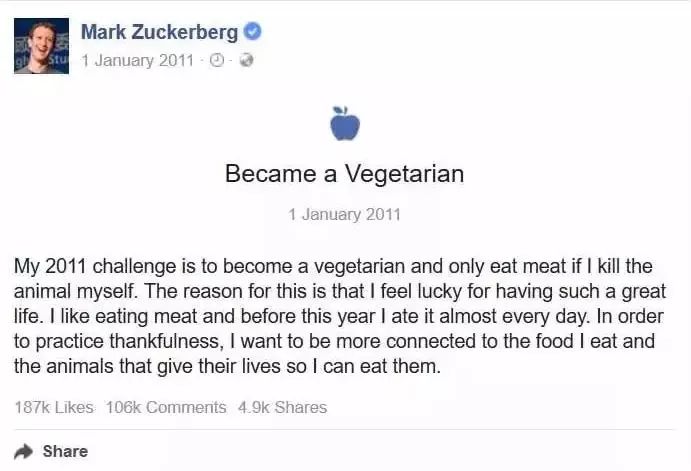Open the post timestamp under the name
Image resolution: width=691 pixels, height=471 pixels.
137,60
